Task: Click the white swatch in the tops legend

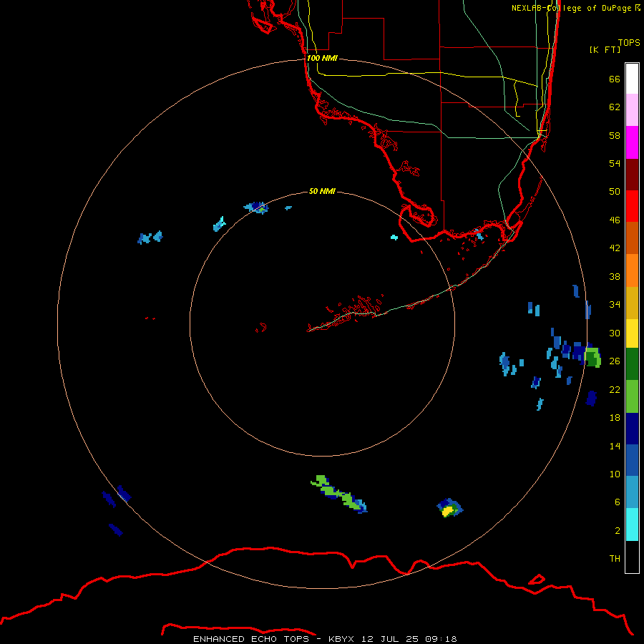Action: coord(632,79)
